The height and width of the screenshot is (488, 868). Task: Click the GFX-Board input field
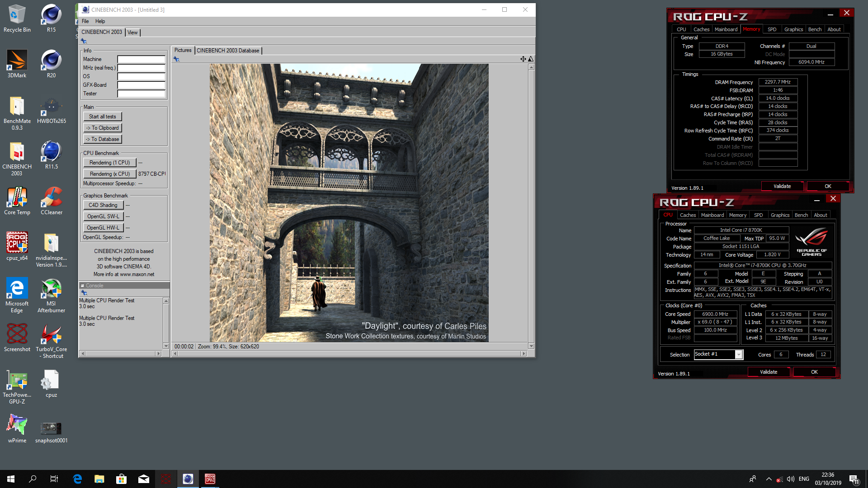point(141,85)
